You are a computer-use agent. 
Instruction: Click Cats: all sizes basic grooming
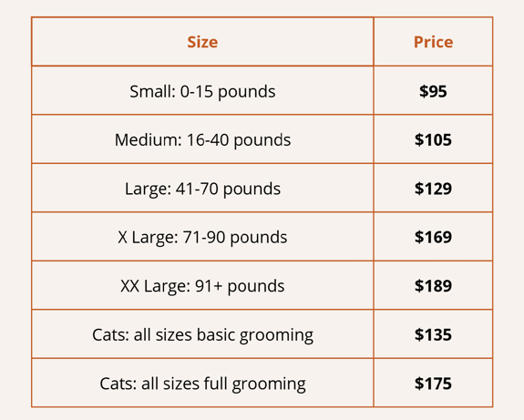coord(203,334)
